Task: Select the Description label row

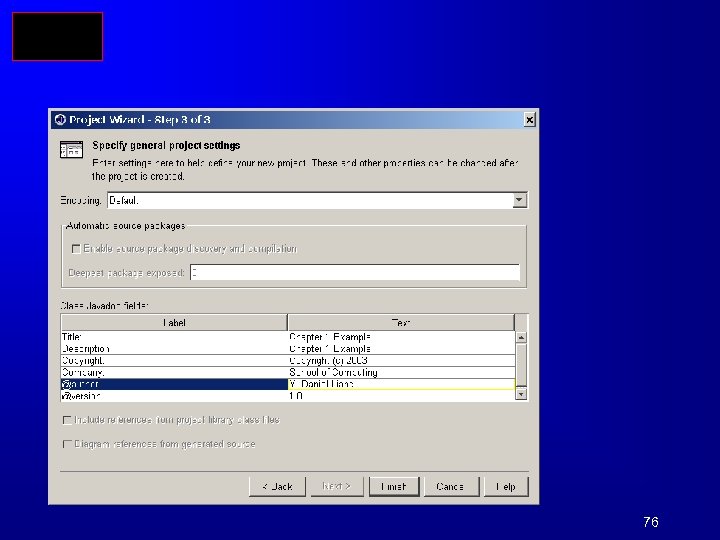Action: (174, 349)
